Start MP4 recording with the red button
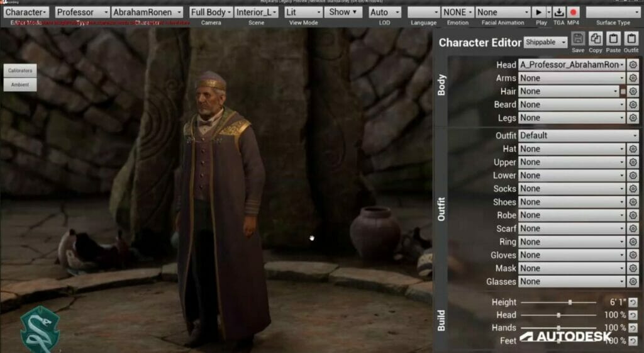Viewport: 644px width, 353px height. 574,12
